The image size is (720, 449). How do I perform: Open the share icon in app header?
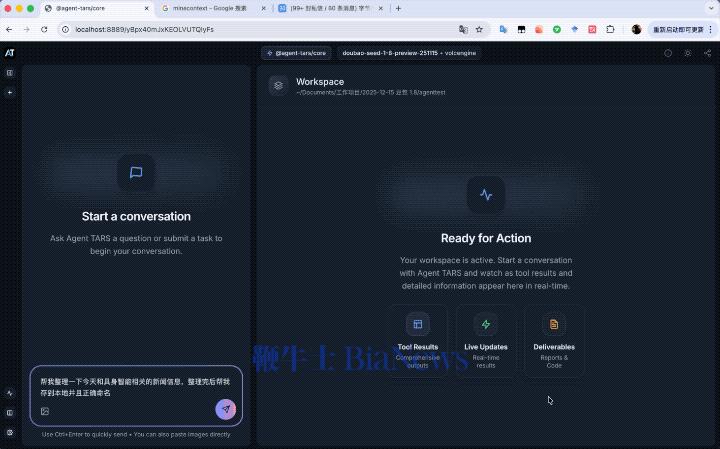pyautogui.click(x=708, y=53)
